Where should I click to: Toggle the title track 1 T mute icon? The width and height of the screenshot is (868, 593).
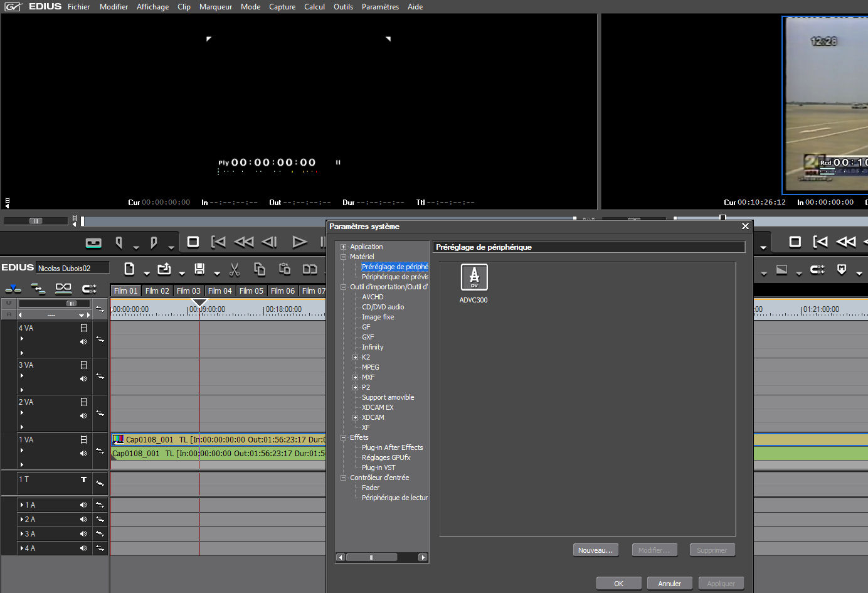83,479
